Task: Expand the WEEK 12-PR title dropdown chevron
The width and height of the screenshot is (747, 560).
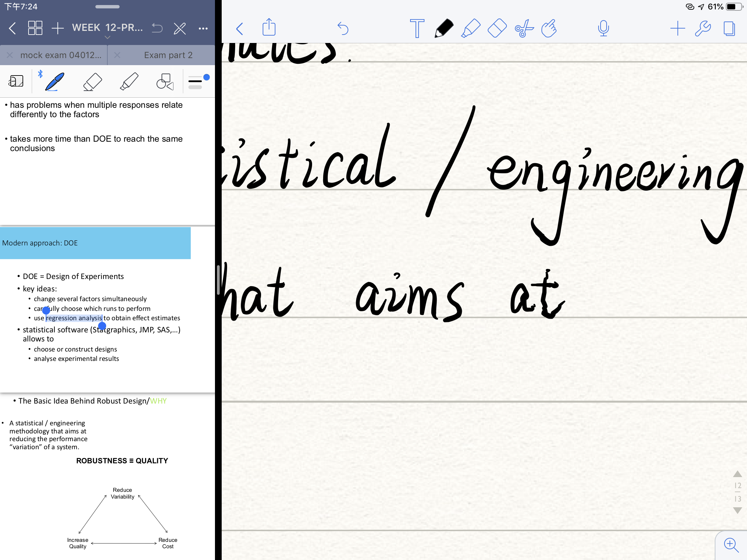Action: [x=107, y=38]
